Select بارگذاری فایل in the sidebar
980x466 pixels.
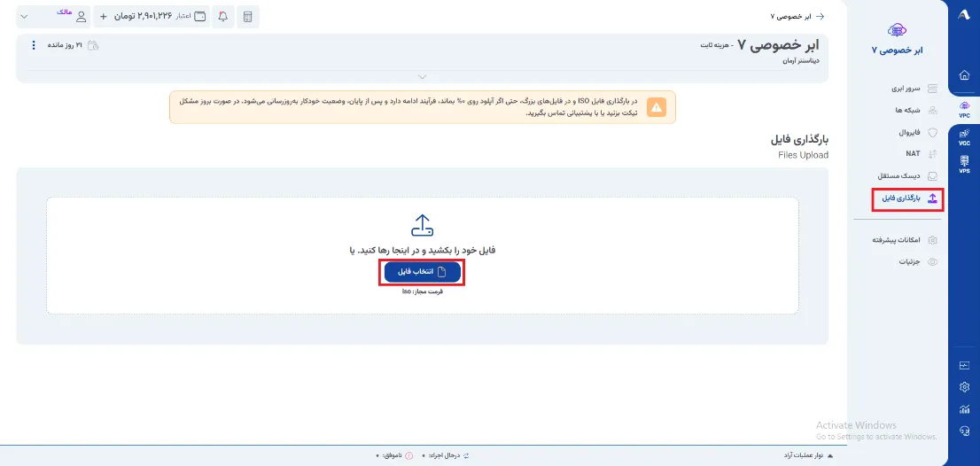(x=907, y=198)
